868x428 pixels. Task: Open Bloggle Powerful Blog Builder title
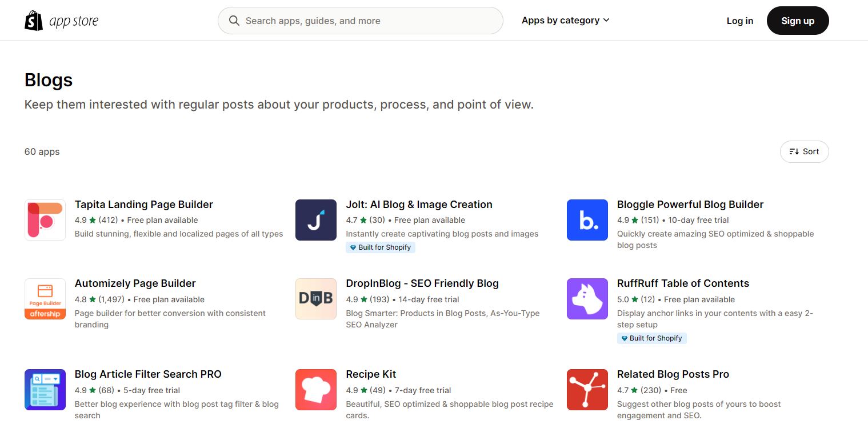click(690, 205)
